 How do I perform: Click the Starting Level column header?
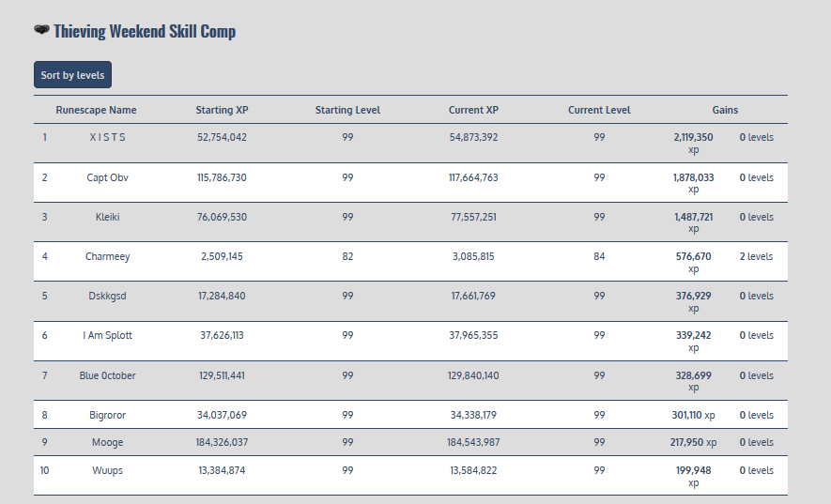pyautogui.click(x=347, y=110)
